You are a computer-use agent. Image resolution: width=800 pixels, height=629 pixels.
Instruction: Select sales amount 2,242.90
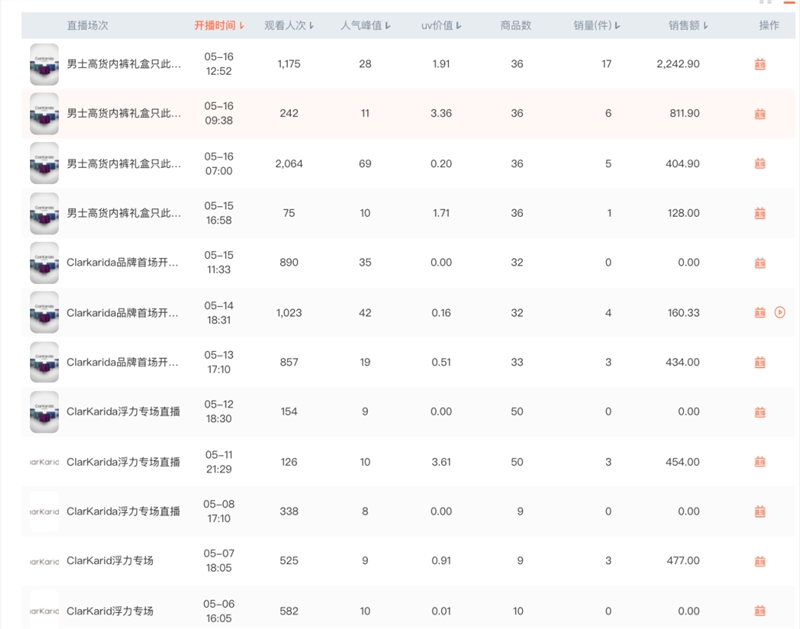pos(678,64)
